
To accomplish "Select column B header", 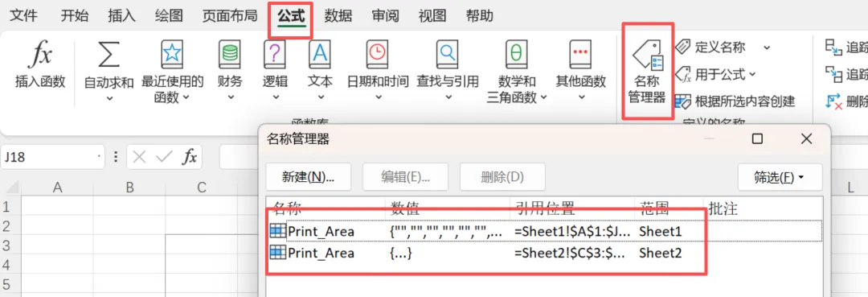I will point(129,188).
